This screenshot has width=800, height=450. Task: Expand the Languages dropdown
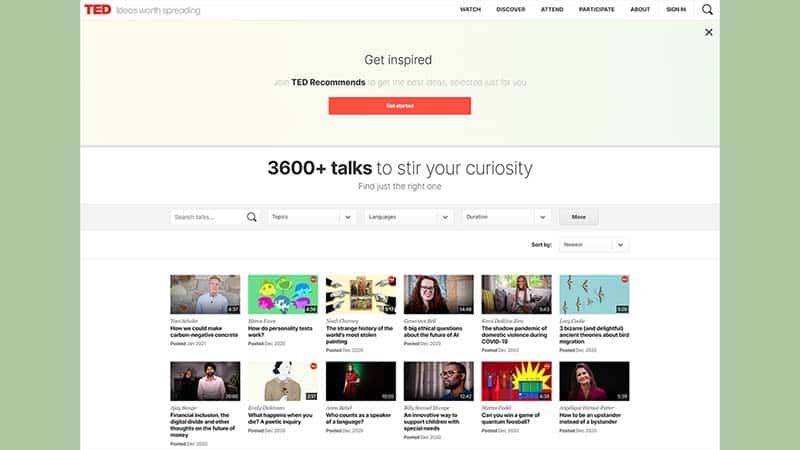pyautogui.click(x=408, y=217)
